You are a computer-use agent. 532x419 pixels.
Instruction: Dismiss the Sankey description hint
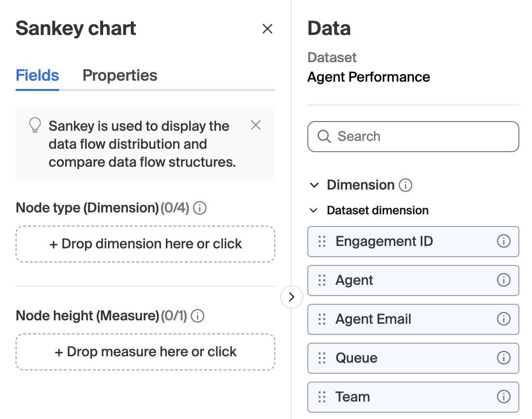click(x=256, y=125)
